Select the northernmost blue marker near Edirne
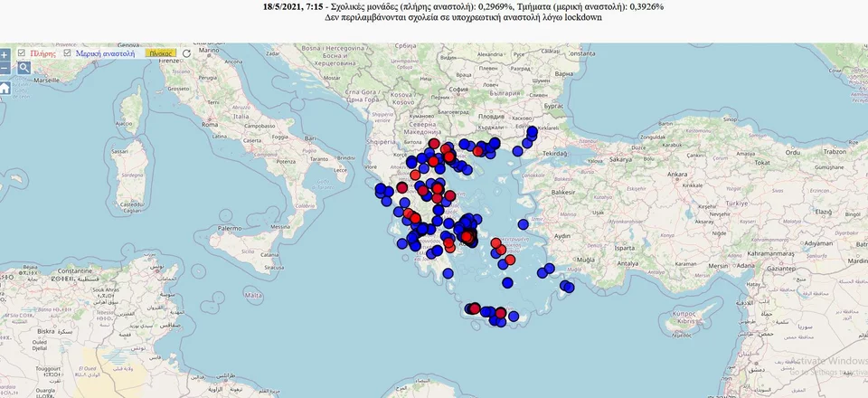Screen dimensions: 868x398 [x=533, y=132]
